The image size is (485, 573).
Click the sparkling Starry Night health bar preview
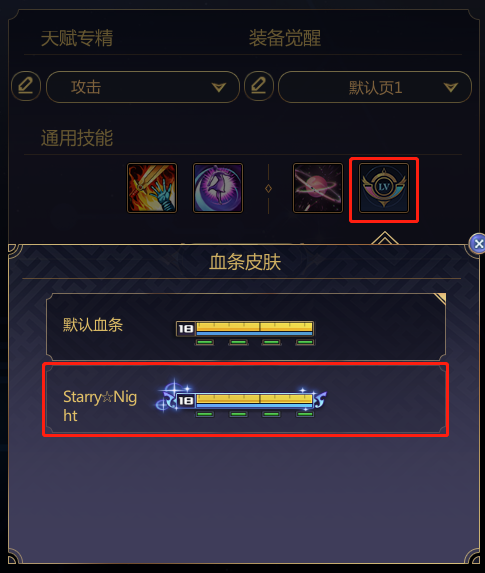pos(241,399)
